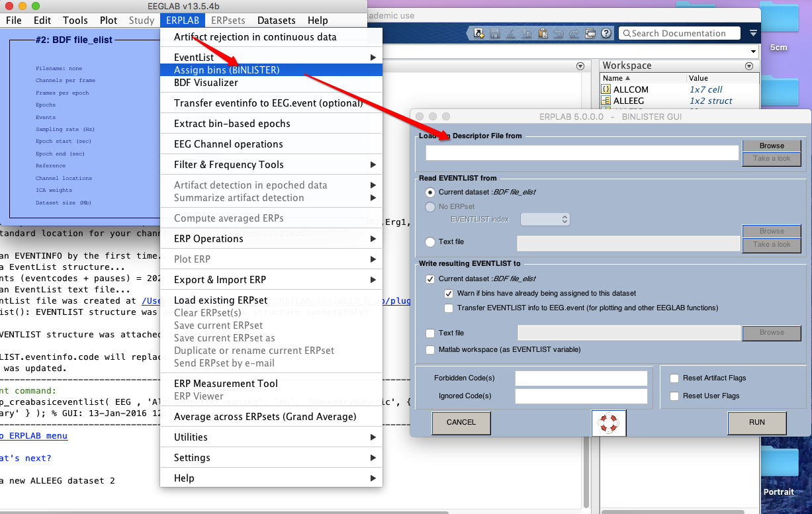Screen dimensions: 812x514
Task: Sort Workspace by Name column header
Action: (x=644, y=78)
